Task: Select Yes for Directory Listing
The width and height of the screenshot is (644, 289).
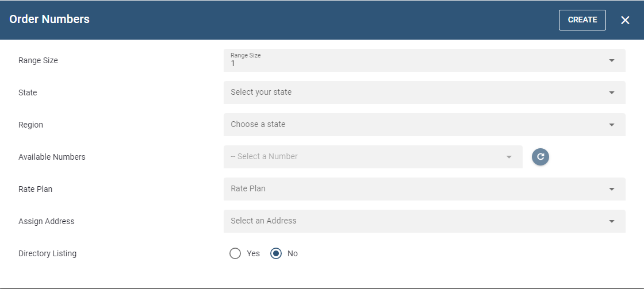Action: [x=235, y=253]
